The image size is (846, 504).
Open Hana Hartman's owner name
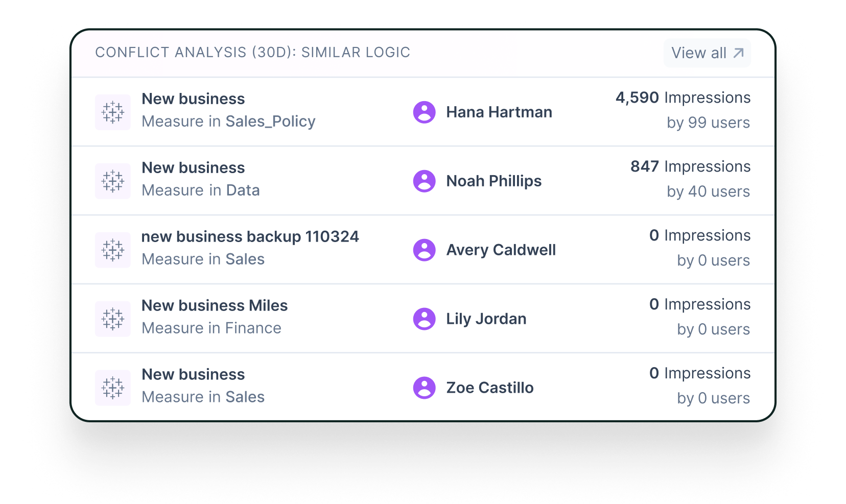click(499, 112)
